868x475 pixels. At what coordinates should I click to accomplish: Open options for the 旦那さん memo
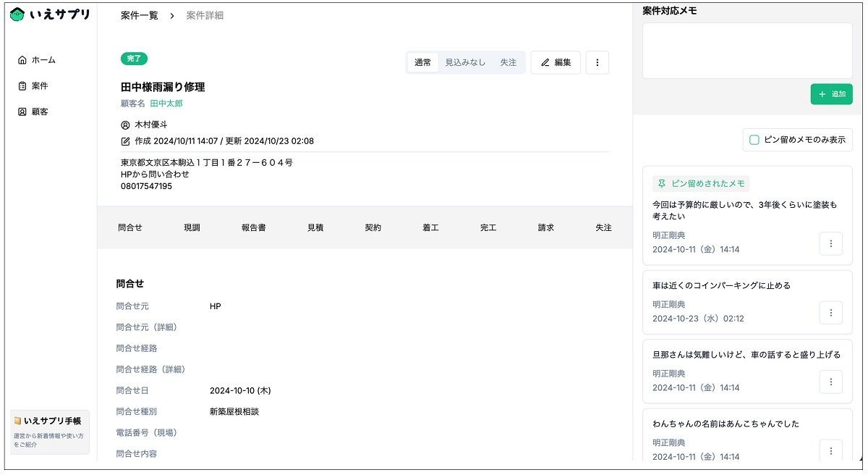pos(830,382)
